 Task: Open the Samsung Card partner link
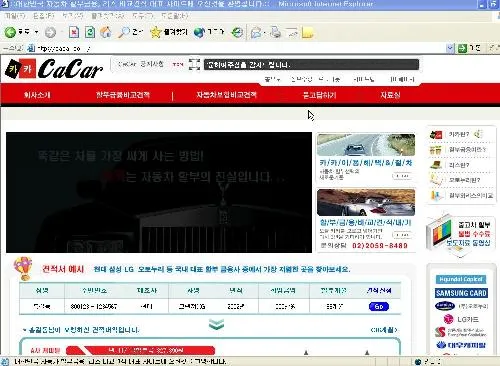pyautogui.click(x=461, y=293)
